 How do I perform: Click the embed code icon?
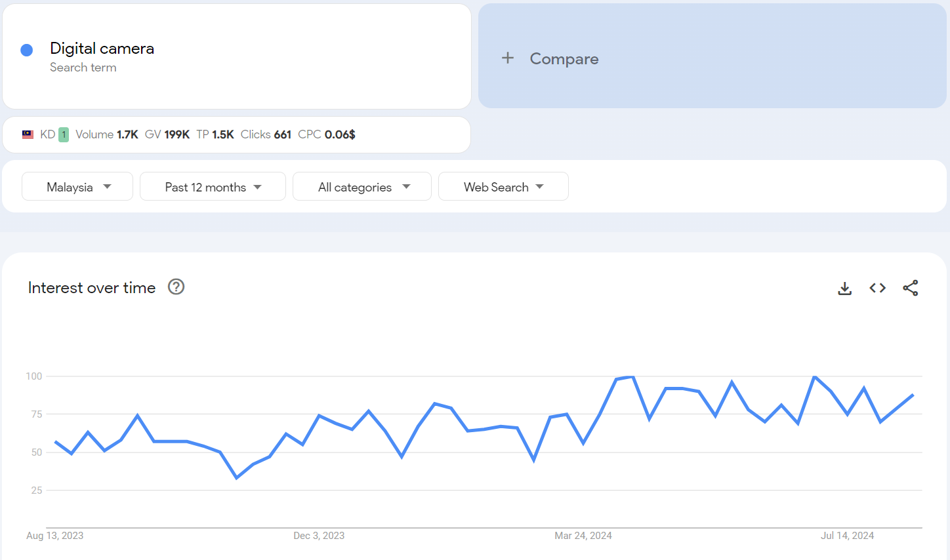point(877,288)
